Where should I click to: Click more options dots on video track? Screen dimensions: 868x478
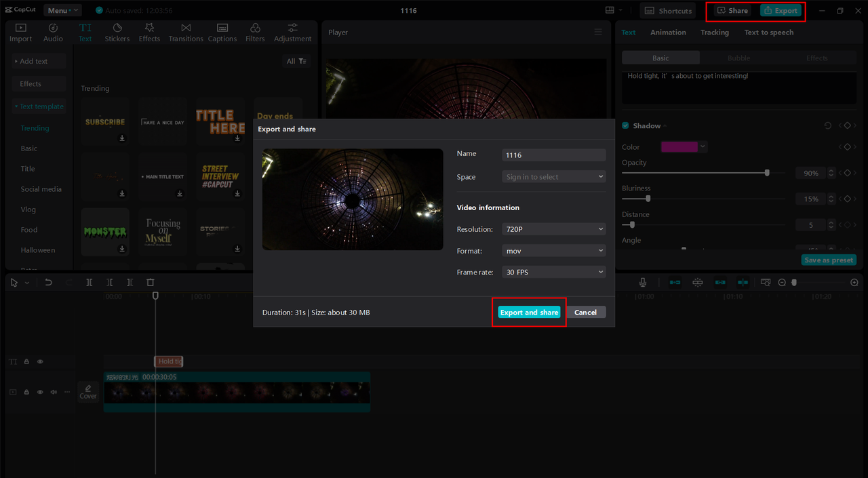tap(67, 392)
